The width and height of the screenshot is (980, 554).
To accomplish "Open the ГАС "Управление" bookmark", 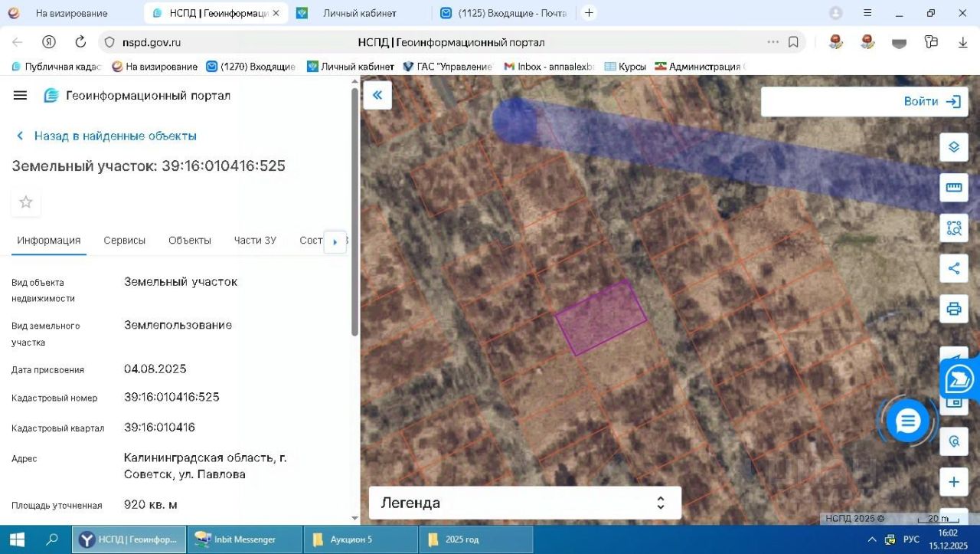I will [x=447, y=67].
